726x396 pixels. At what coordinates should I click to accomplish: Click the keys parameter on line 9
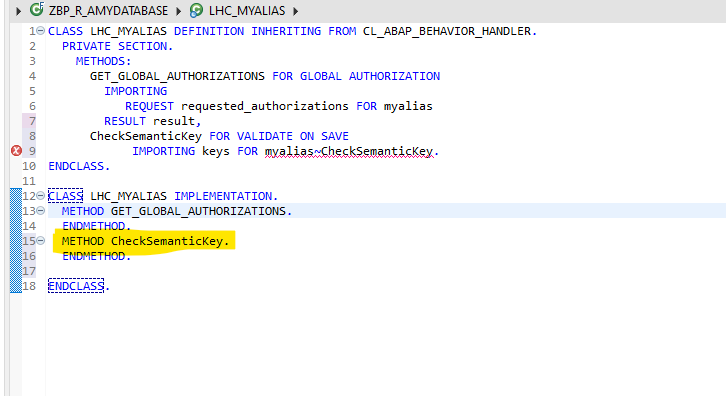[x=215, y=151]
